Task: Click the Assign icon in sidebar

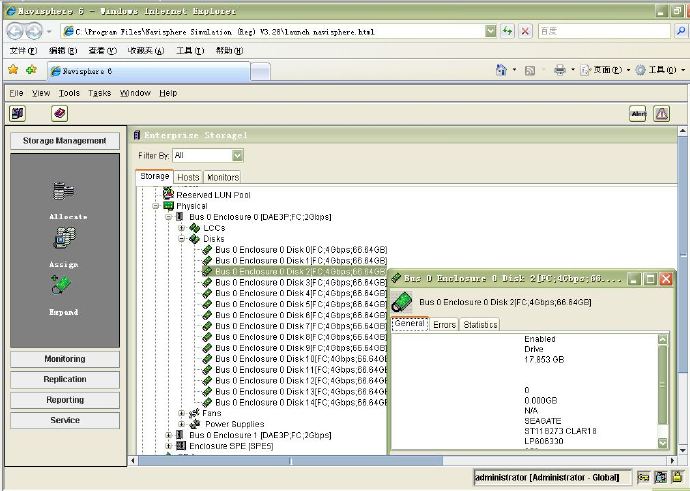Action: (64, 238)
